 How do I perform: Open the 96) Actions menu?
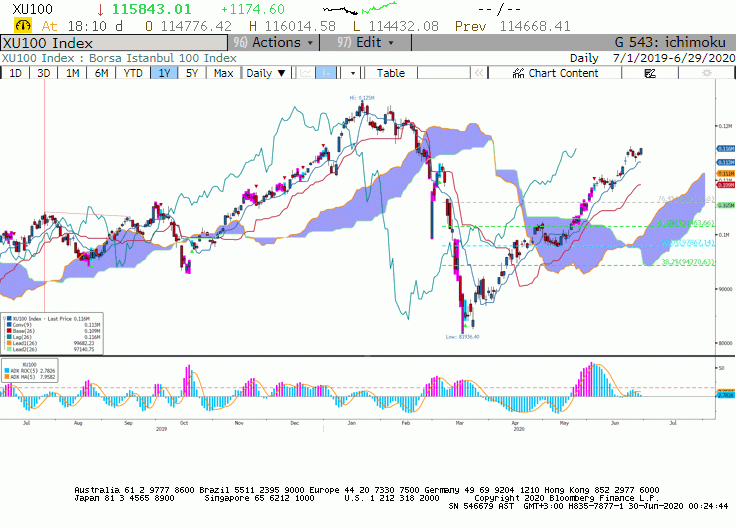(x=274, y=43)
